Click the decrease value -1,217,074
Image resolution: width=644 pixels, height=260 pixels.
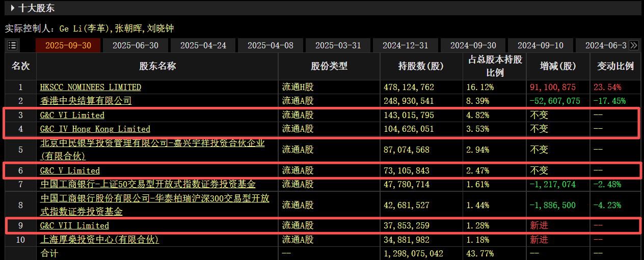[x=553, y=184]
